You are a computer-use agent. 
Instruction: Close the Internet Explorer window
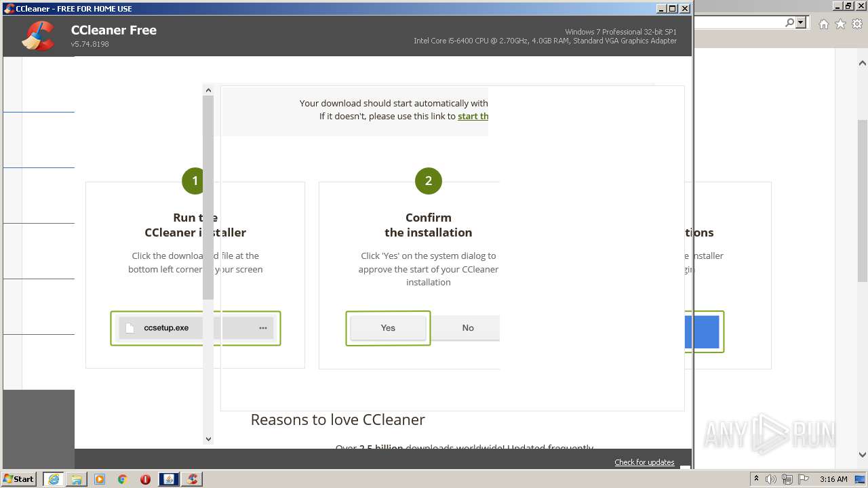861,6
